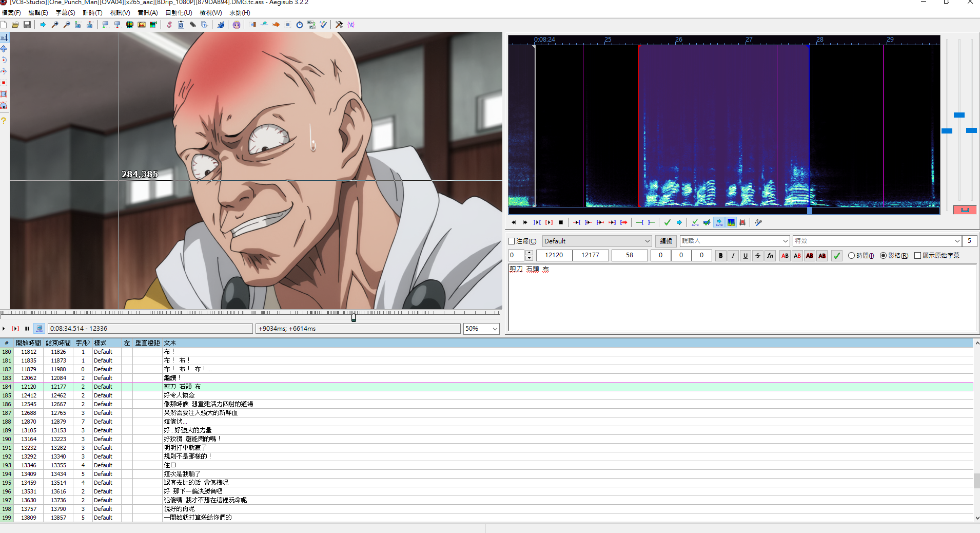Toggle auto-scroll audio display

tap(719, 222)
